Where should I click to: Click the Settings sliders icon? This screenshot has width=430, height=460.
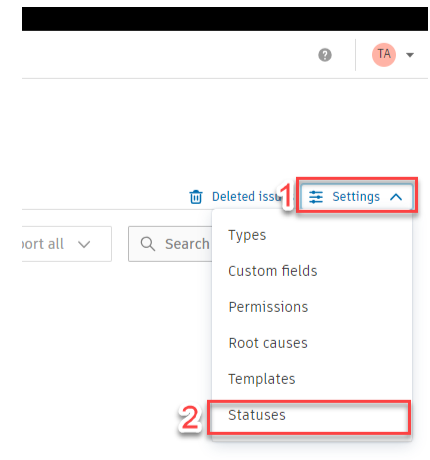click(316, 197)
